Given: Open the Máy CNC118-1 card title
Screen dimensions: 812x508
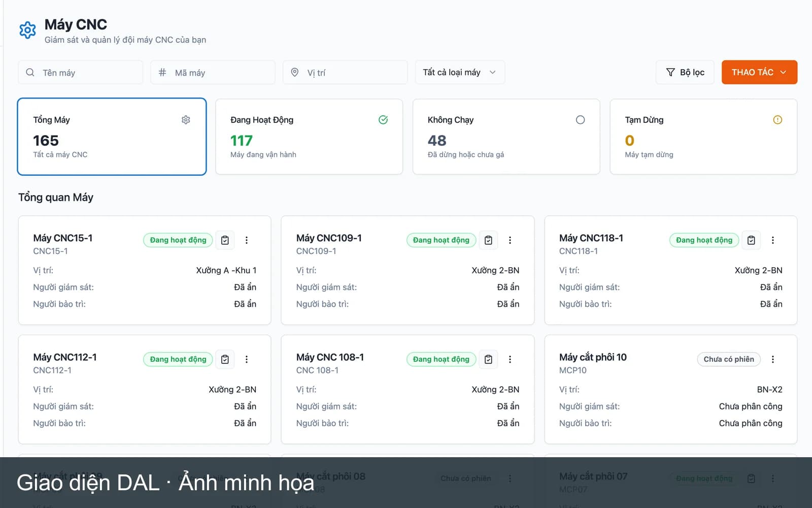Looking at the screenshot, I should (591, 238).
